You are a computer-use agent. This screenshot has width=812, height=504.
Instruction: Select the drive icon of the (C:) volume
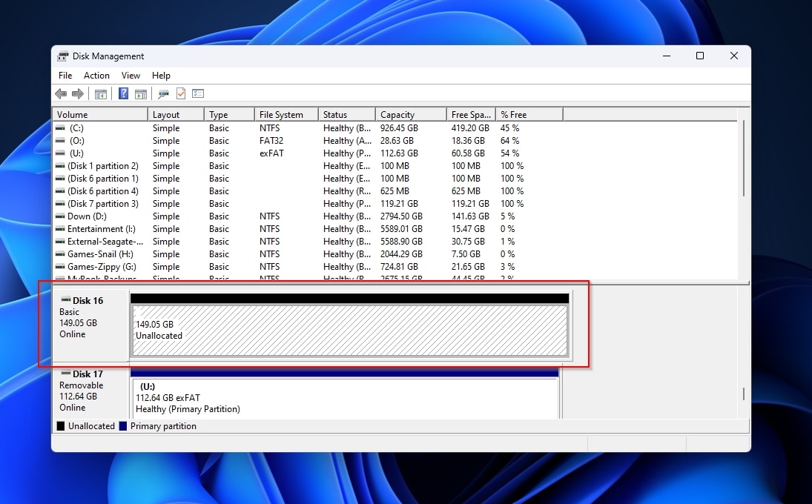(x=60, y=127)
